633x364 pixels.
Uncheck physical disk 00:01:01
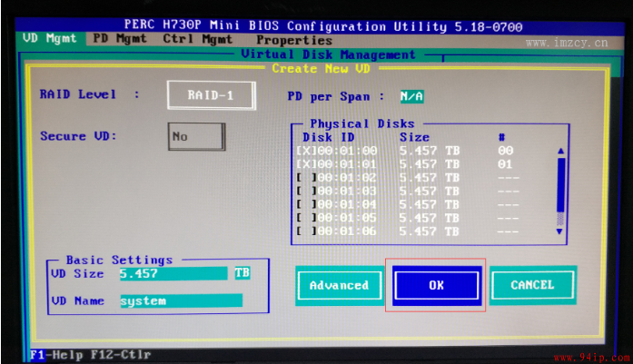pyautogui.click(x=307, y=164)
